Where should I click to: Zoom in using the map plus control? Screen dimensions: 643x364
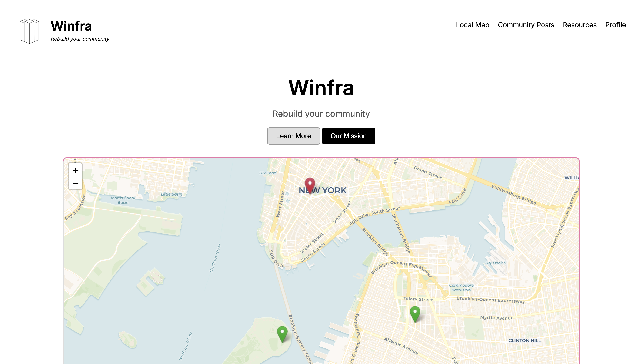(x=75, y=171)
